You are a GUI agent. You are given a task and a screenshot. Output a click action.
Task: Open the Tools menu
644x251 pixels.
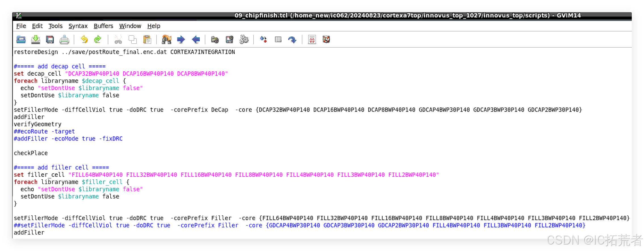coord(55,26)
